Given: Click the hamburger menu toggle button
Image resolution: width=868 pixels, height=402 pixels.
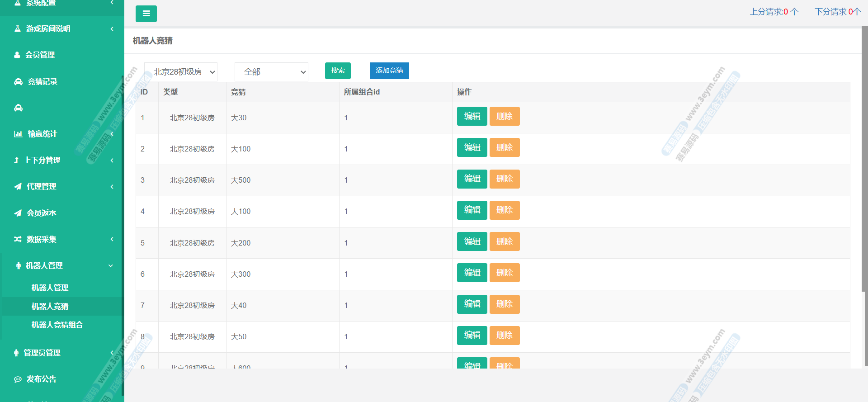Looking at the screenshot, I should tap(146, 14).
